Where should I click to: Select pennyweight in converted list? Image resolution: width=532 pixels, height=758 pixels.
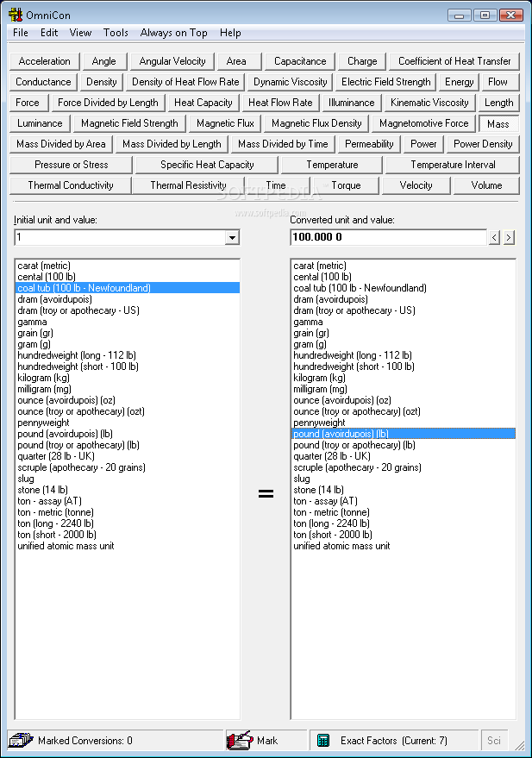[x=404, y=423]
